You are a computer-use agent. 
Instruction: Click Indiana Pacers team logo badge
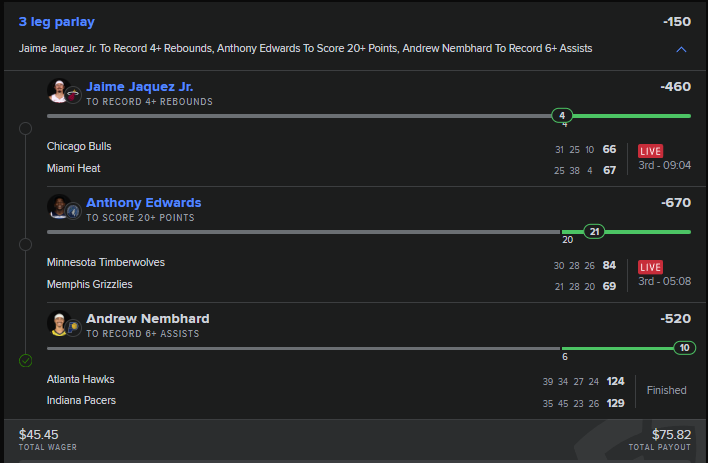tap(73, 327)
